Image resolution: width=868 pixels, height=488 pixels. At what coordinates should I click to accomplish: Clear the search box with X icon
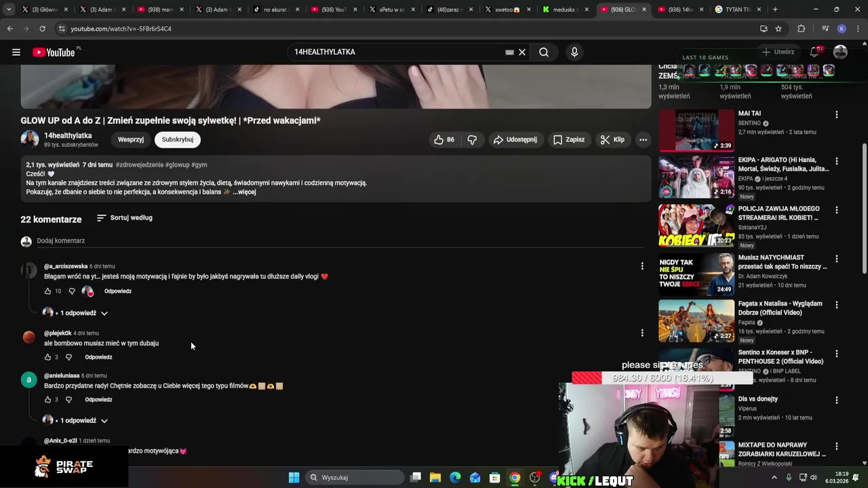(x=522, y=52)
